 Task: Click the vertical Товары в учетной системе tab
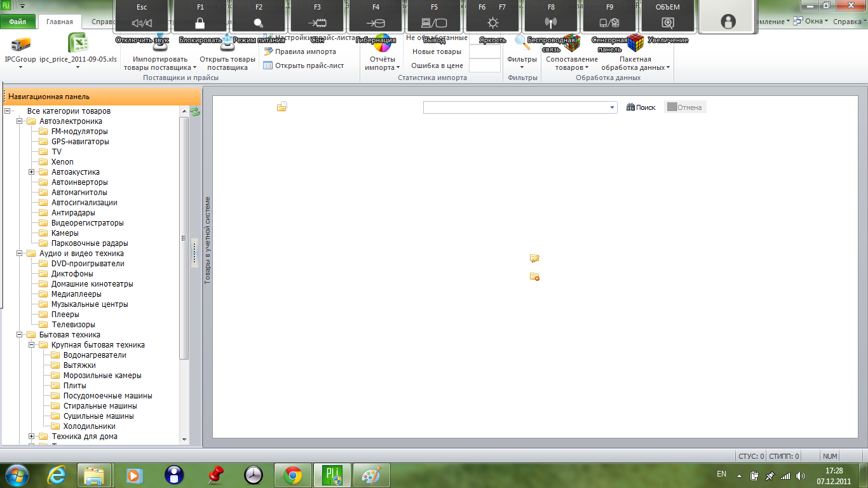click(x=207, y=240)
